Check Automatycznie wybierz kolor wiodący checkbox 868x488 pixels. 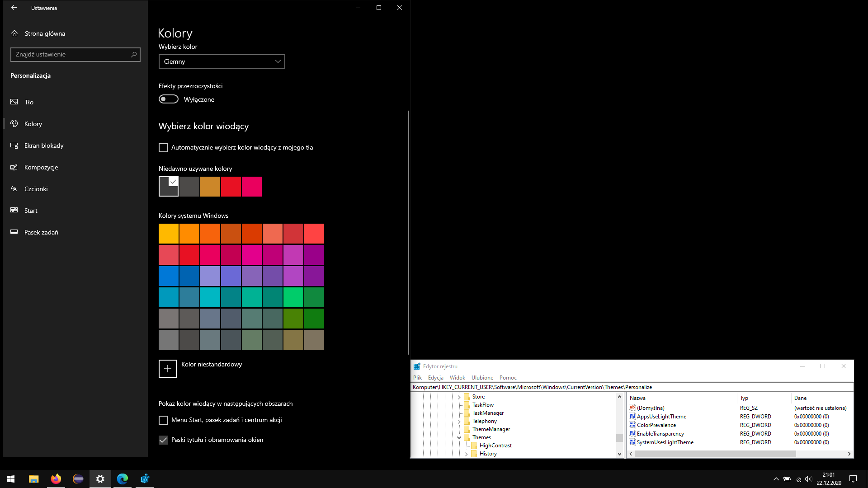tap(163, 148)
